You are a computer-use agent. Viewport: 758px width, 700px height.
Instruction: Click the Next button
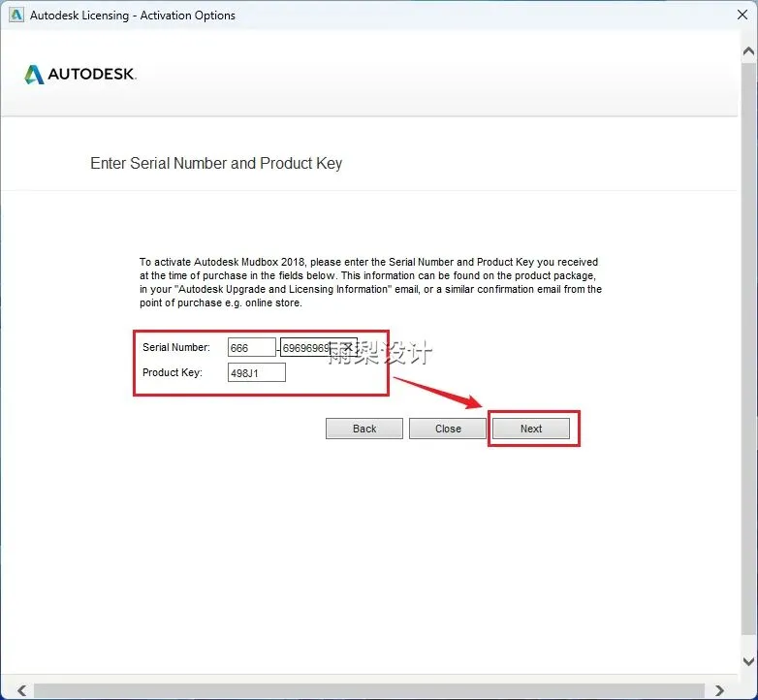point(531,429)
